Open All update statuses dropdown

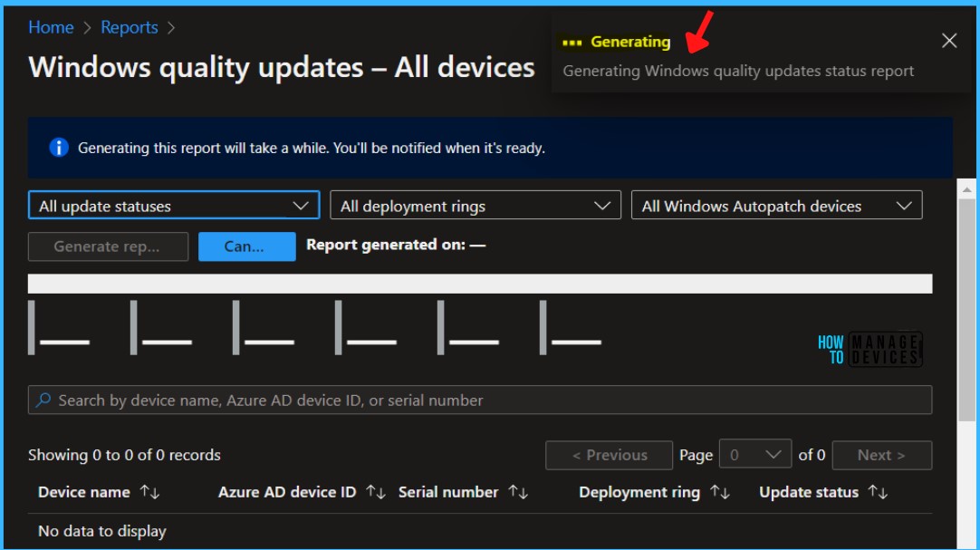point(174,205)
